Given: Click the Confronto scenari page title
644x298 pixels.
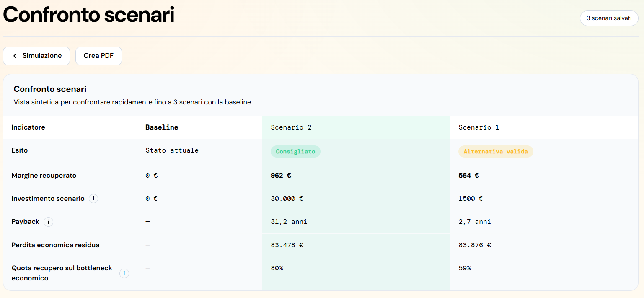Looking at the screenshot, I should click(x=89, y=15).
